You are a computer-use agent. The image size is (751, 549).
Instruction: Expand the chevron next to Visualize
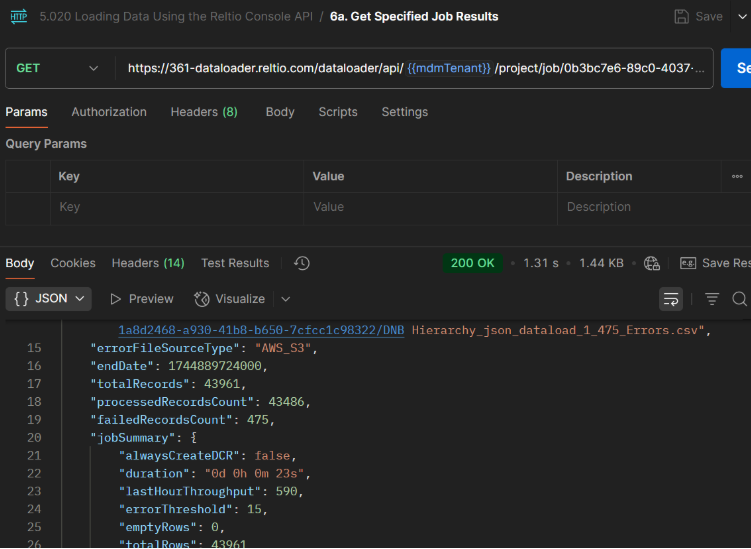(285, 299)
